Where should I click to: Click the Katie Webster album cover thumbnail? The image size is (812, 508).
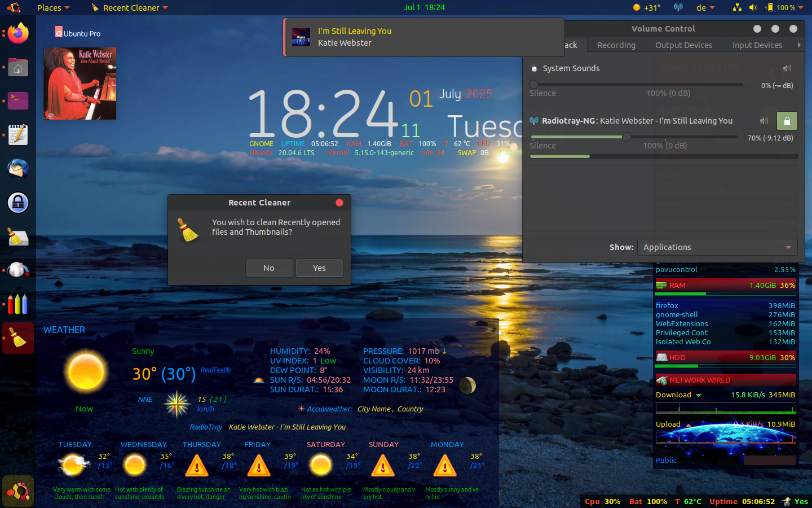(x=80, y=84)
